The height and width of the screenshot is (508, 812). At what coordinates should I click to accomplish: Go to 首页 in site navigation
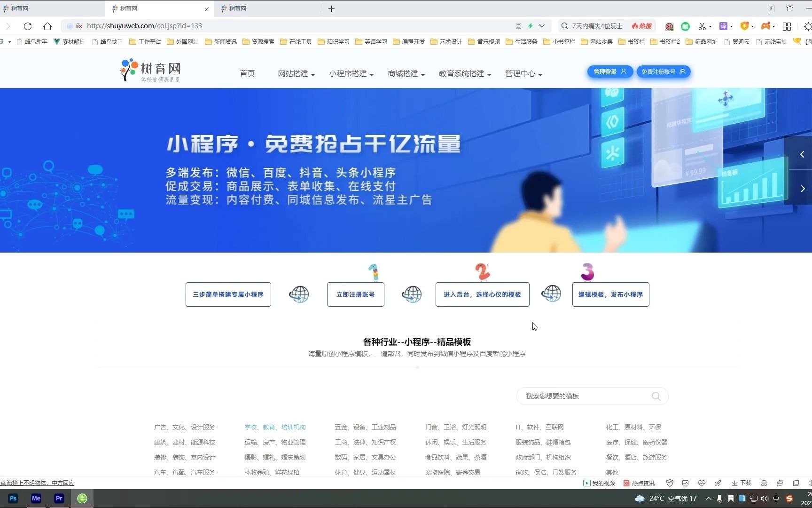click(x=247, y=73)
